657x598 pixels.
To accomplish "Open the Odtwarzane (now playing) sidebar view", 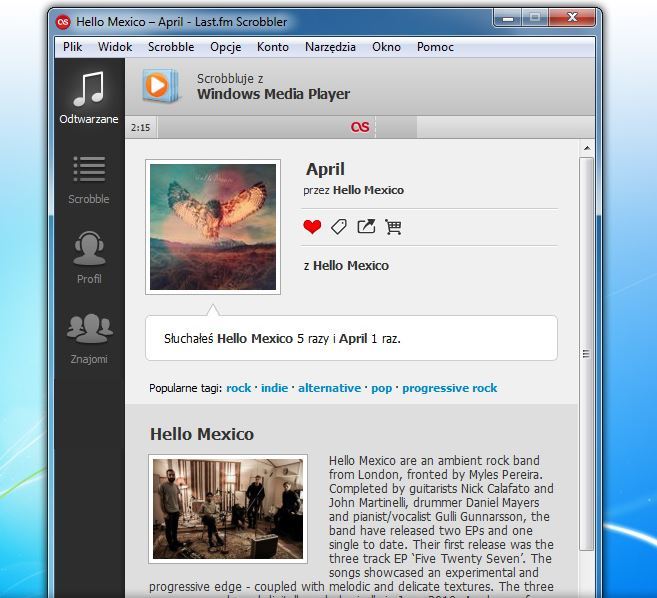I will 89,98.
